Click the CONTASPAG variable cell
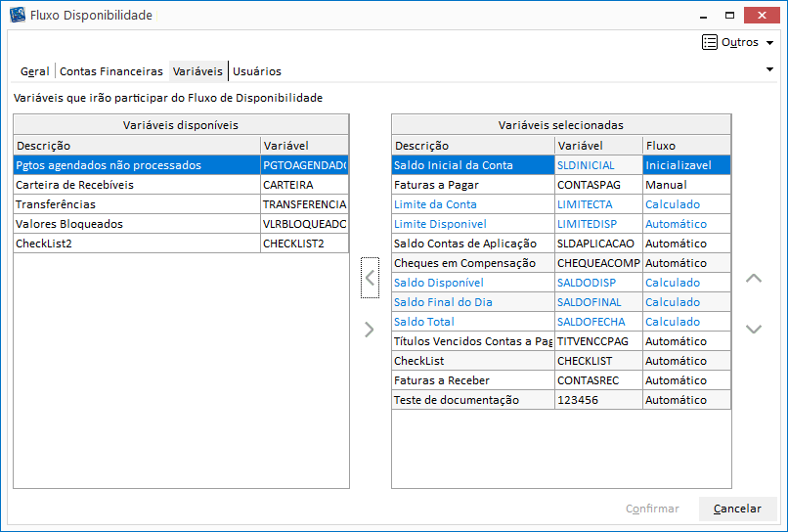The image size is (788, 532). click(x=598, y=185)
